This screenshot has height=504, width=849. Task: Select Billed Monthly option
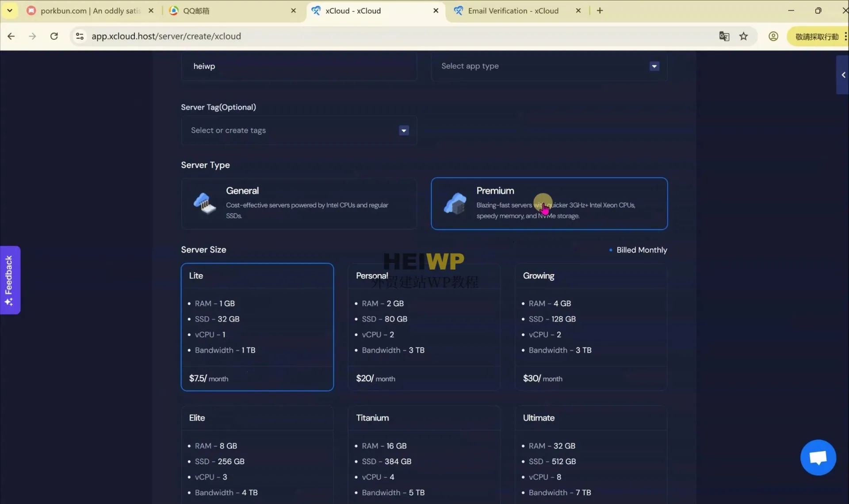(x=612, y=250)
